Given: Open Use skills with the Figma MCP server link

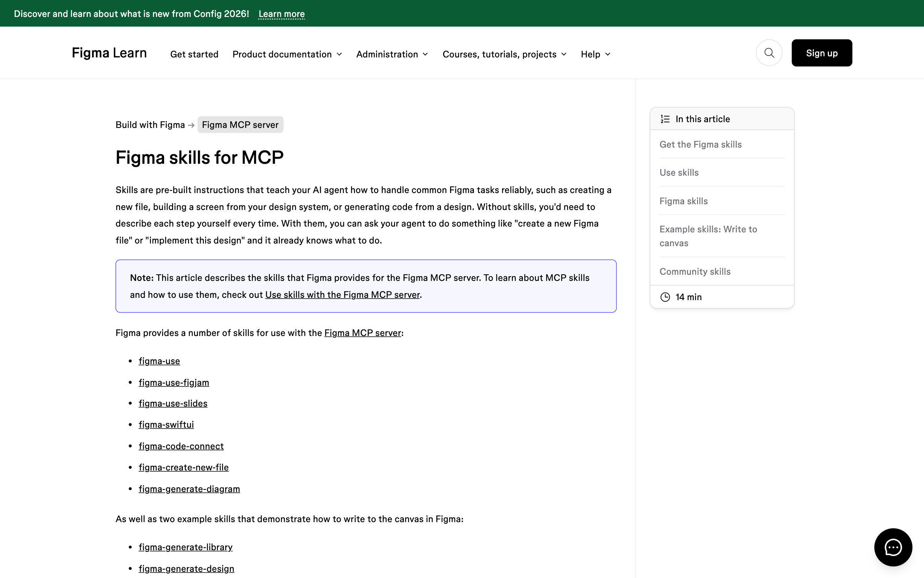Looking at the screenshot, I should (x=342, y=295).
